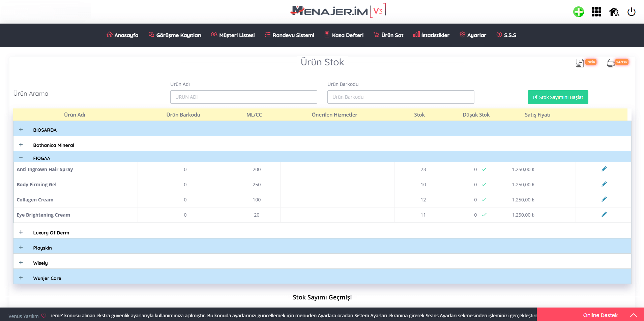Focus the Ürün Barkodu input field
Viewport: 644px width, 321px height.
pyautogui.click(x=401, y=97)
